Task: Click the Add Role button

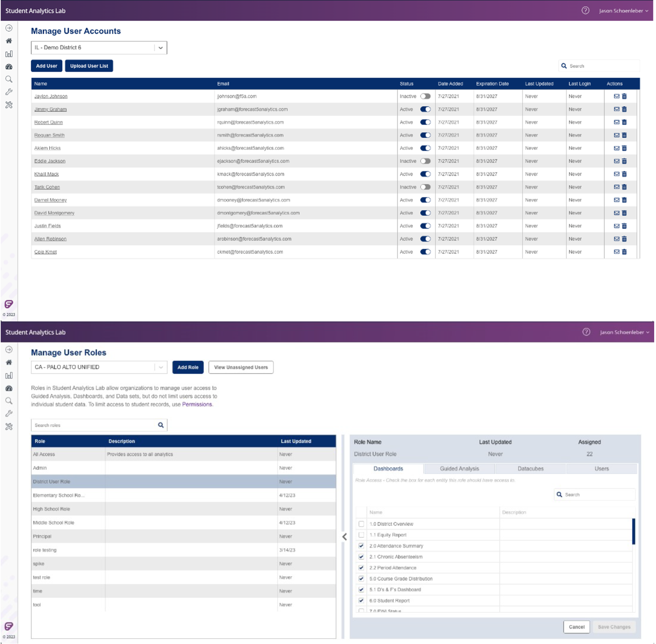Action: click(x=188, y=367)
